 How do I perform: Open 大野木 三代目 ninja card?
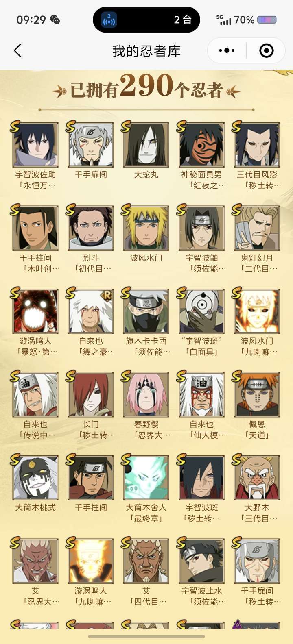click(257, 478)
